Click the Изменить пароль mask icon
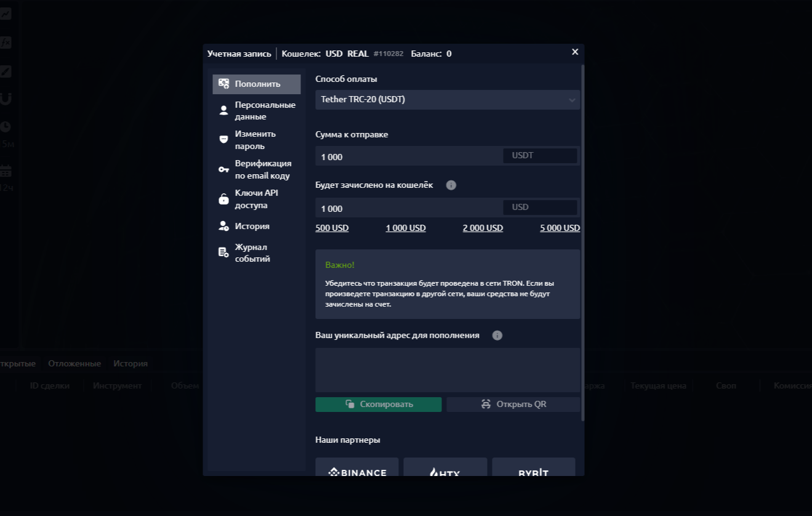Viewport: 812px width, 516px height. click(x=224, y=140)
